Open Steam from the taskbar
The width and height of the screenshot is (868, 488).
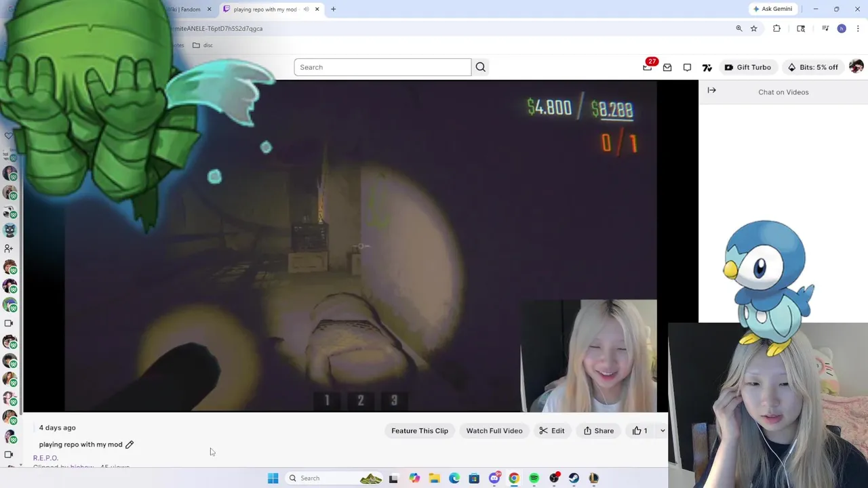click(x=574, y=478)
